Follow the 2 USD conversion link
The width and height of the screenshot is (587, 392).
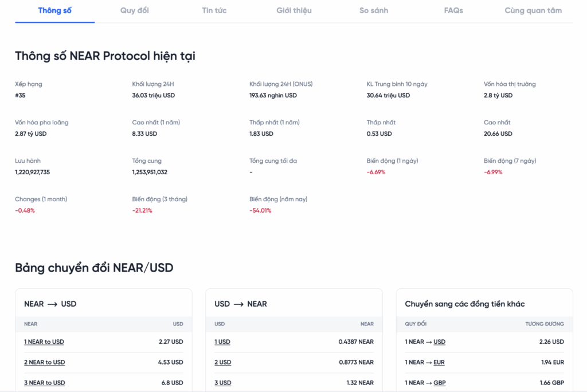click(223, 362)
